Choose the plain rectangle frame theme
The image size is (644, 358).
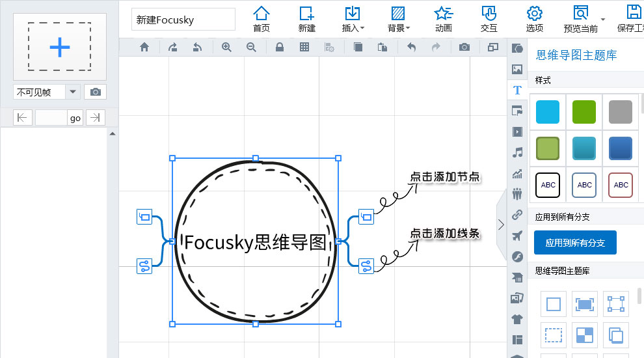[553, 304]
